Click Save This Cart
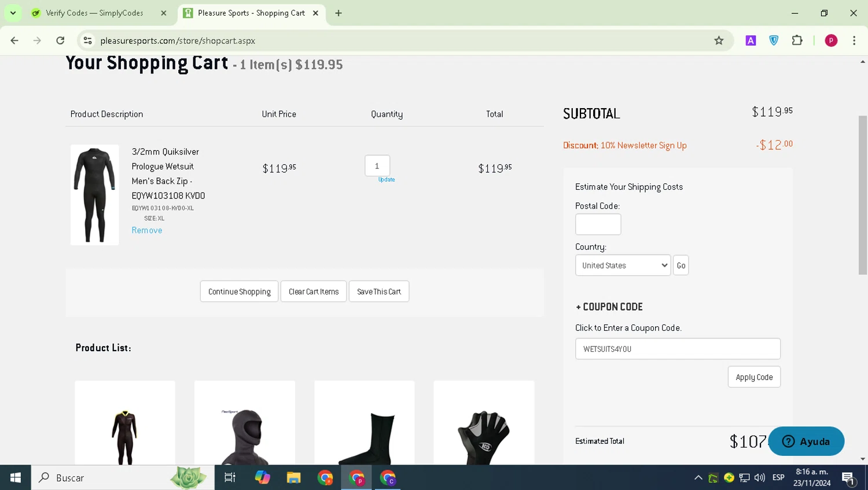This screenshot has height=490, width=868. (379, 292)
